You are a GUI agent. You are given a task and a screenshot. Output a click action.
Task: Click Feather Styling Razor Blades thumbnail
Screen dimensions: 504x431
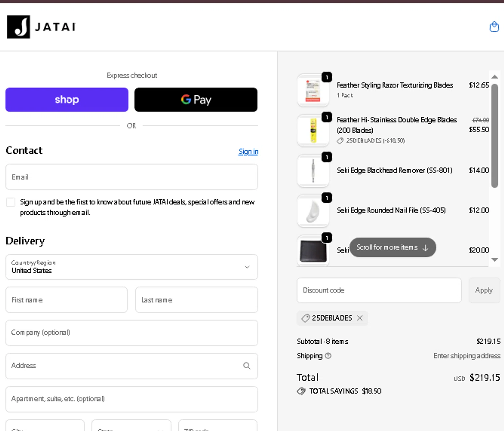coord(313,91)
